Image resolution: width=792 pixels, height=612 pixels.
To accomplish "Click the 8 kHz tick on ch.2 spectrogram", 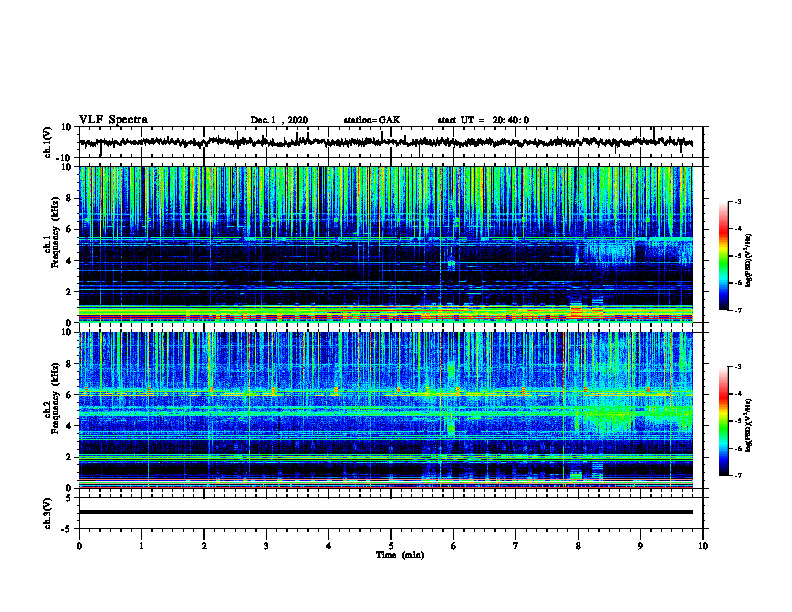I will coord(69,364).
